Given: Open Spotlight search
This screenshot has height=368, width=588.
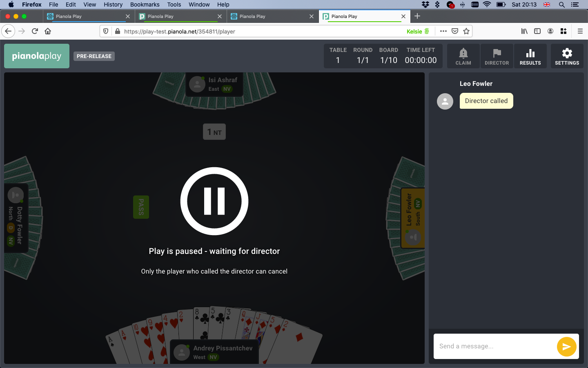Looking at the screenshot, I should pos(562,4).
